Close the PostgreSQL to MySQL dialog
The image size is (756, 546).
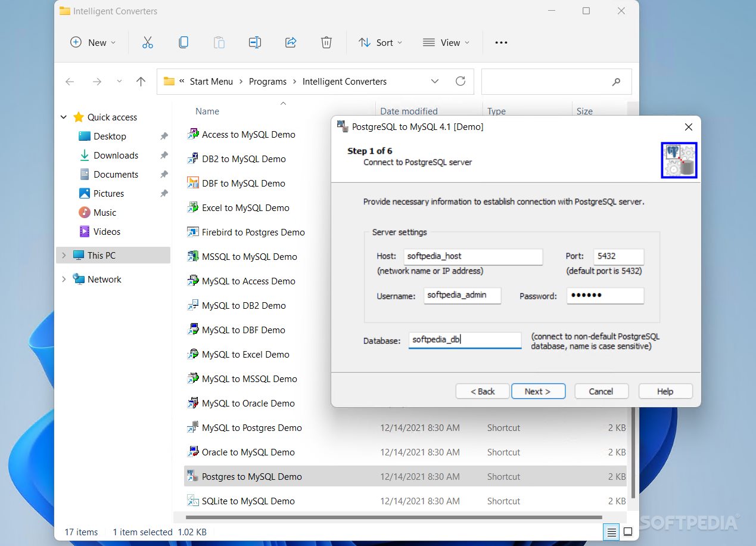[689, 127]
